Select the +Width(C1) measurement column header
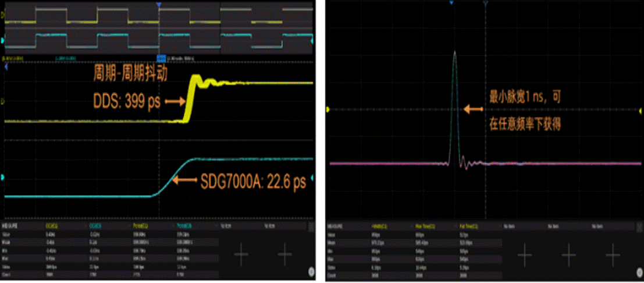This screenshot has height=283, width=644. tap(379, 227)
